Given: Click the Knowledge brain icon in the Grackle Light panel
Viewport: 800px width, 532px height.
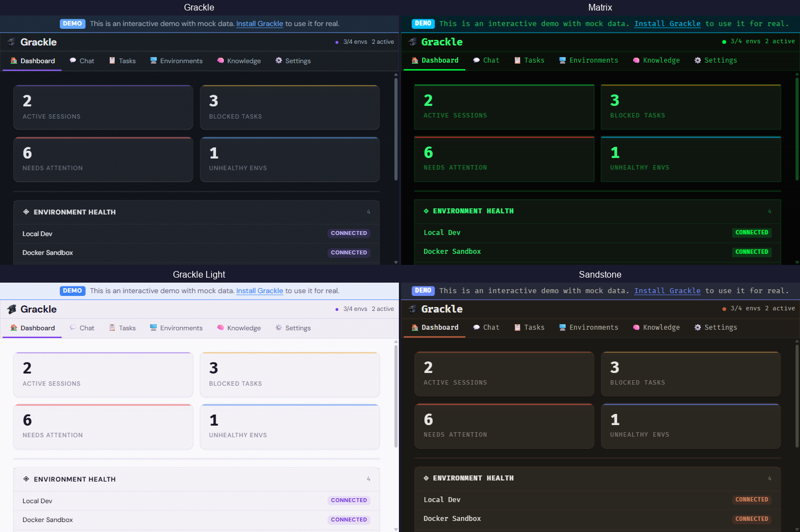Looking at the screenshot, I should [x=220, y=328].
